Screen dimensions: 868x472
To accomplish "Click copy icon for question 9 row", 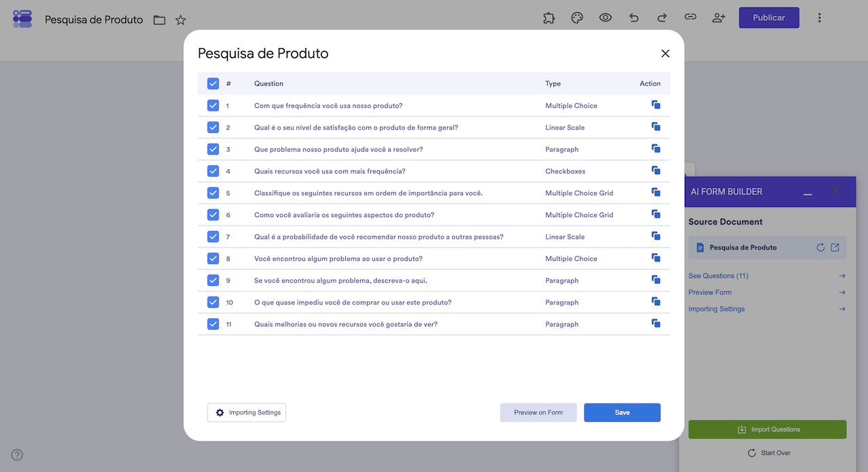I will [x=656, y=279].
